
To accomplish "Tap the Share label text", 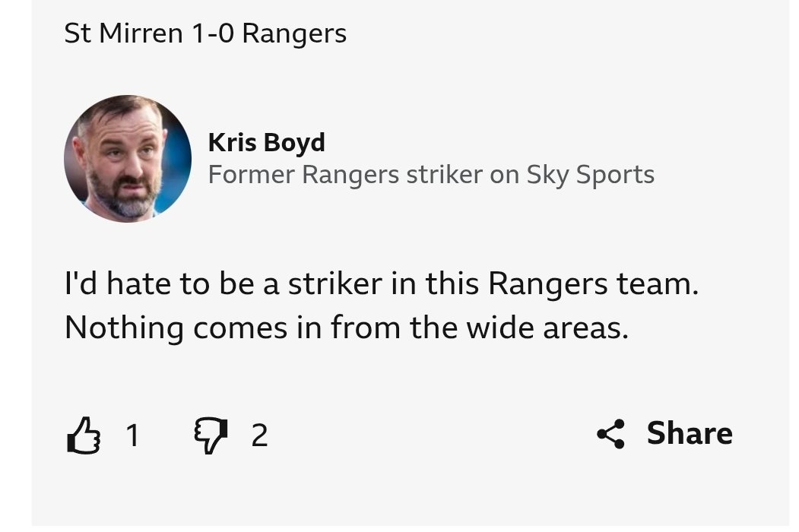I will pos(690,433).
